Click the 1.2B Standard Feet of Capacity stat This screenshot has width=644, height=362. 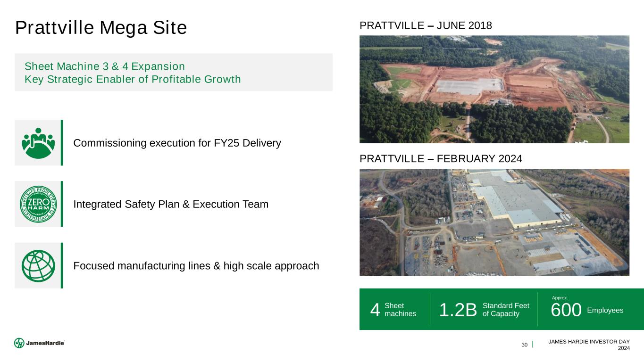click(x=484, y=310)
